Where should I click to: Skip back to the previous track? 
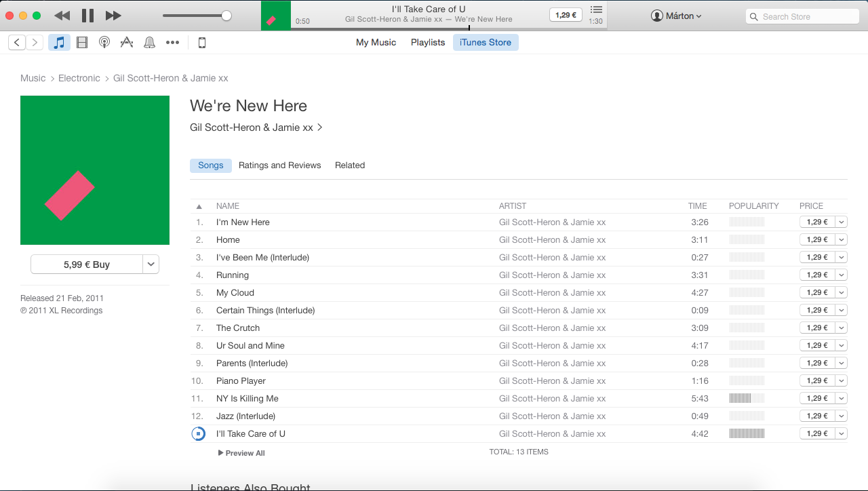tap(62, 16)
